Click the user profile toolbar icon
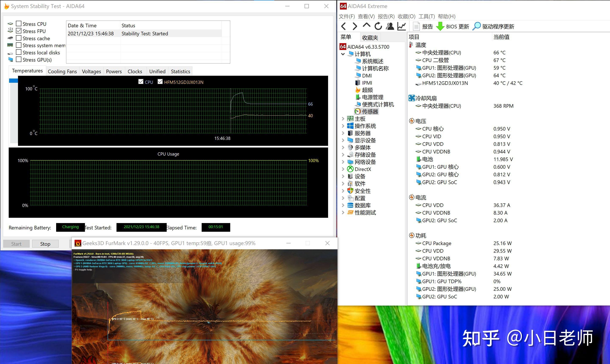610x364 pixels. click(390, 26)
